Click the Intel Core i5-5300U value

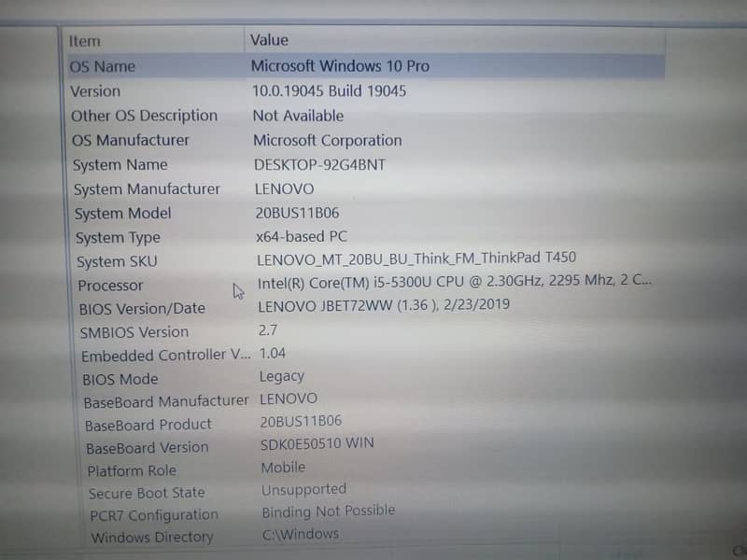tap(454, 282)
